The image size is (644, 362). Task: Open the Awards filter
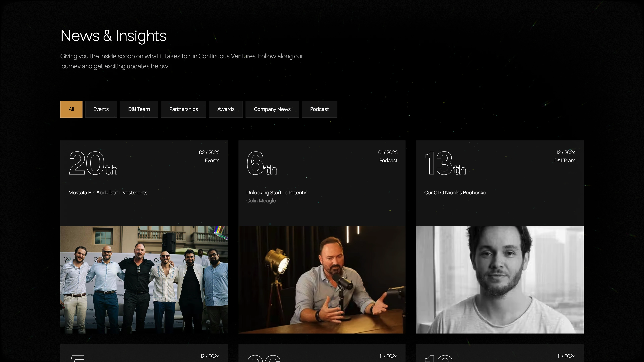[226, 109]
